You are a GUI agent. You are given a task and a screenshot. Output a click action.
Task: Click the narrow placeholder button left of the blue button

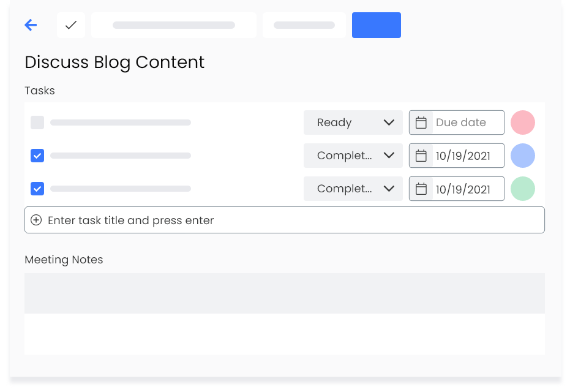pos(304,25)
